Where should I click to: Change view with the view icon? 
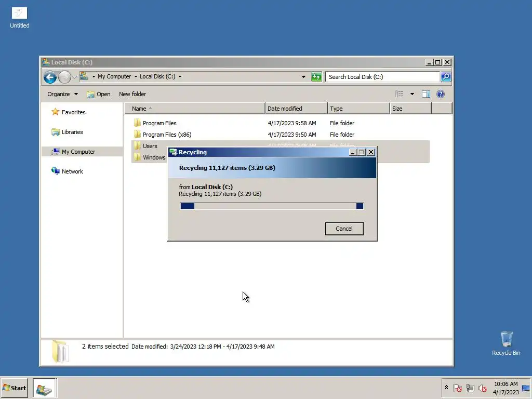click(400, 94)
